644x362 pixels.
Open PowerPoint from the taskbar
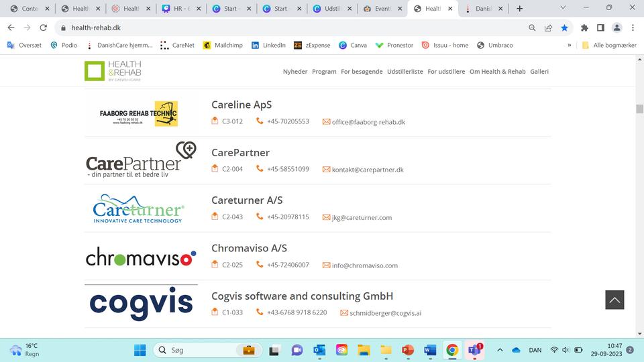click(408, 350)
